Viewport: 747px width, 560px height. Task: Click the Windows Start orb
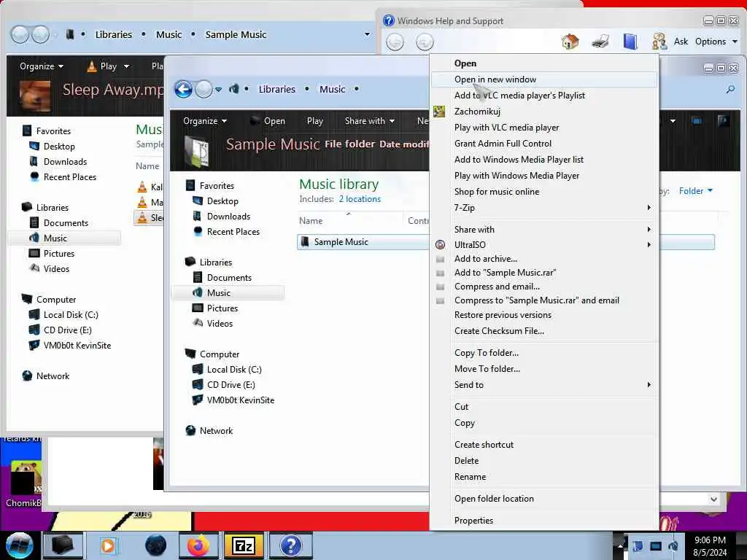(x=19, y=545)
